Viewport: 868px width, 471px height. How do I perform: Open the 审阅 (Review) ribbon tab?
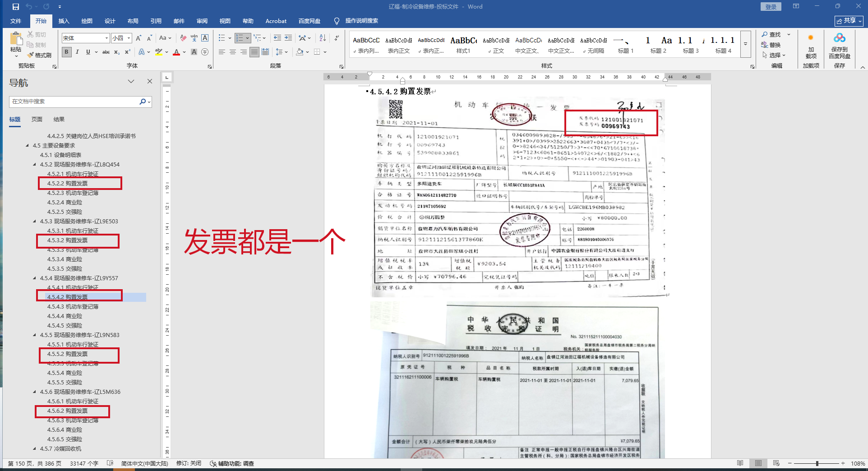(x=202, y=21)
